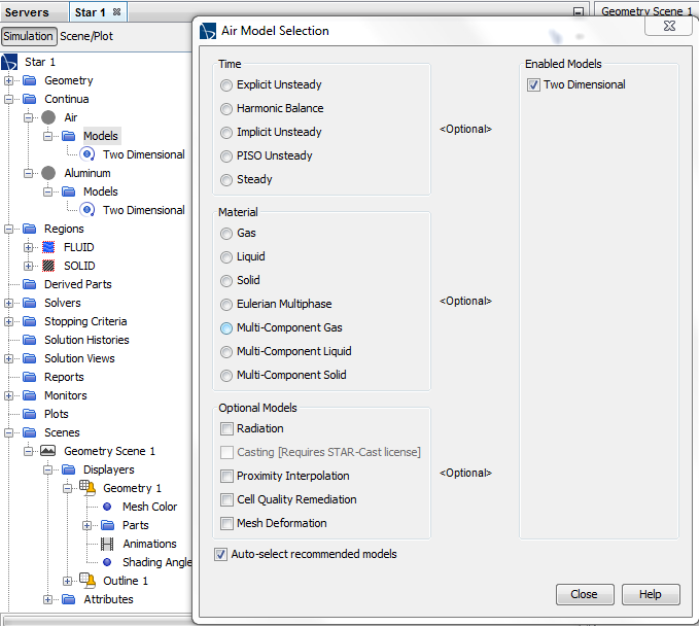Click the Geometry 1 displayer icon

coord(87,488)
